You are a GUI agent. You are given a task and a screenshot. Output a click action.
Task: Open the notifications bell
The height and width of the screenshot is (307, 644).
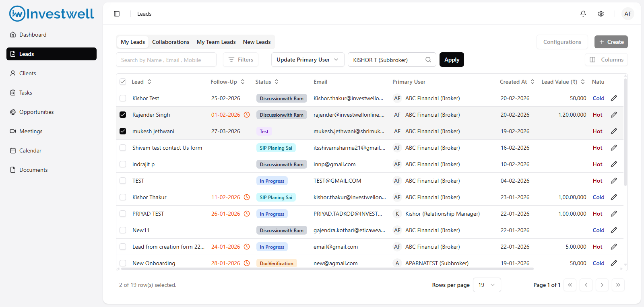pyautogui.click(x=583, y=14)
